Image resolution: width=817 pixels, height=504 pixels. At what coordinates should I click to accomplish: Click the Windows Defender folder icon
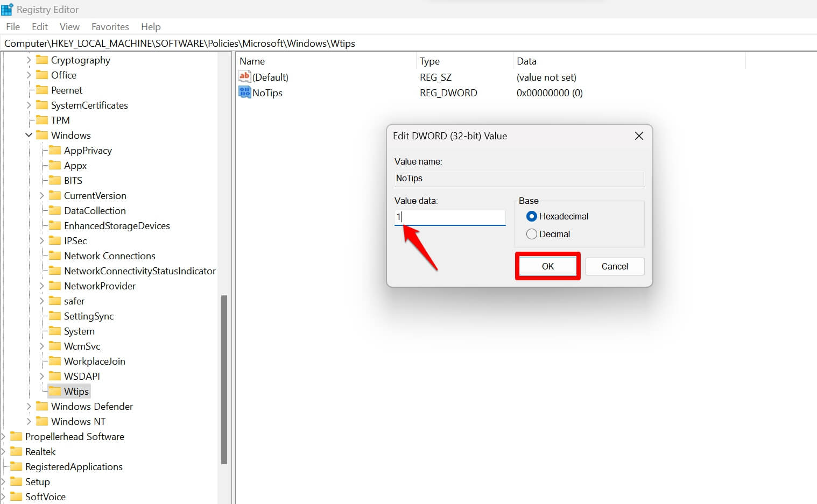pyautogui.click(x=42, y=406)
